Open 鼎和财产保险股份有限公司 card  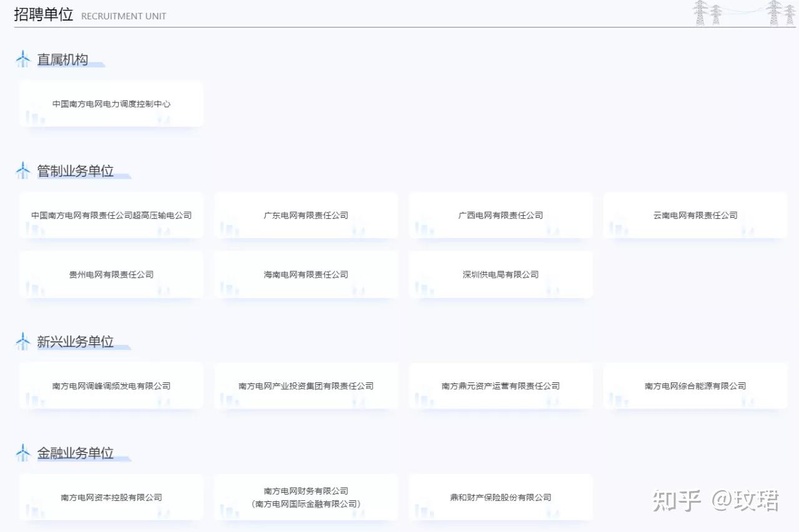point(501,497)
